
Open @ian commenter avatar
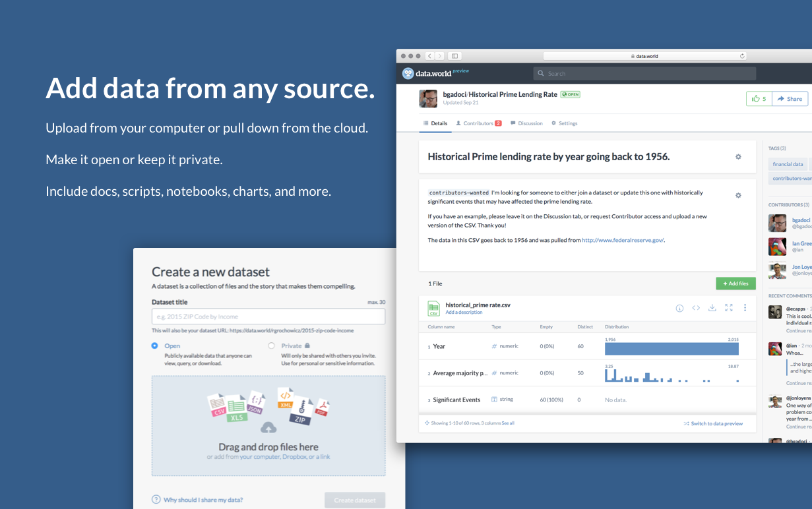775,349
